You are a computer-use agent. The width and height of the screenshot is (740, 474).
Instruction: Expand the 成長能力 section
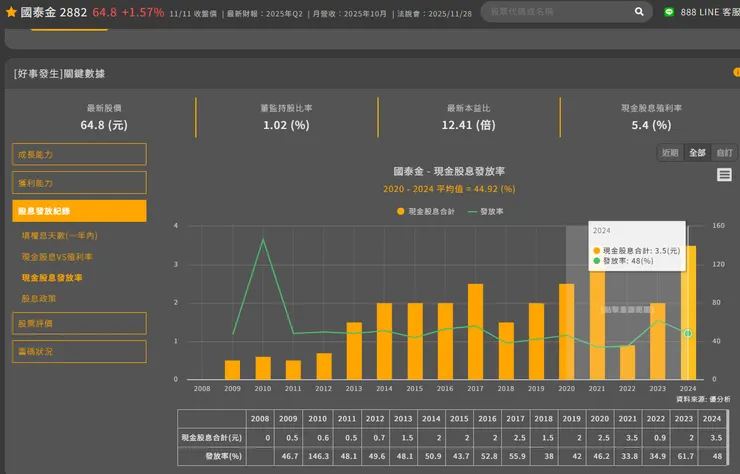point(79,154)
